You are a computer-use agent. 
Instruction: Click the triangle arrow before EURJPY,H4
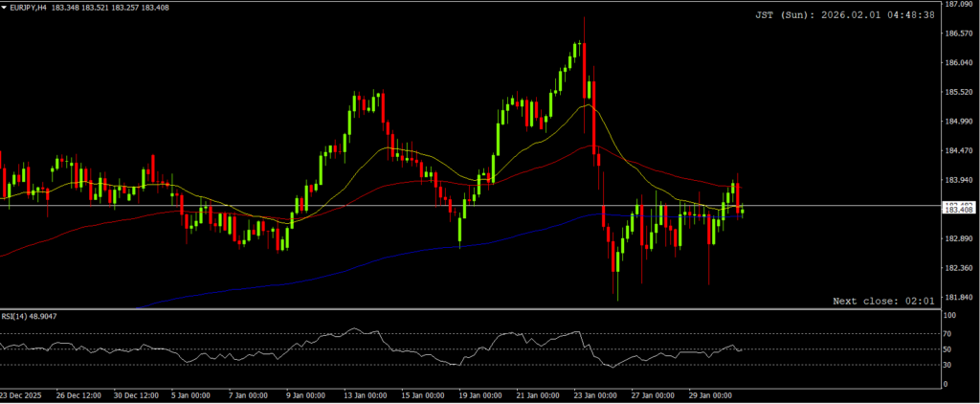(5, 8)
